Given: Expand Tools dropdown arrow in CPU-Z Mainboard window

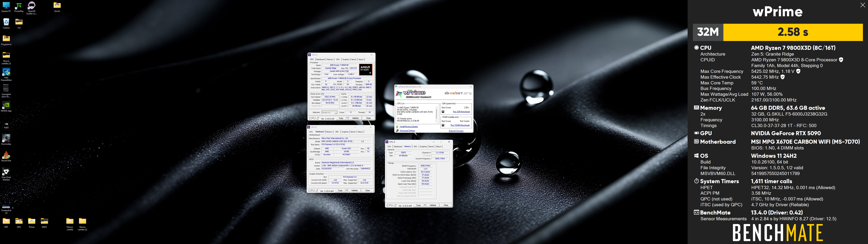Looking at the screenshot, I should (346, 190).
